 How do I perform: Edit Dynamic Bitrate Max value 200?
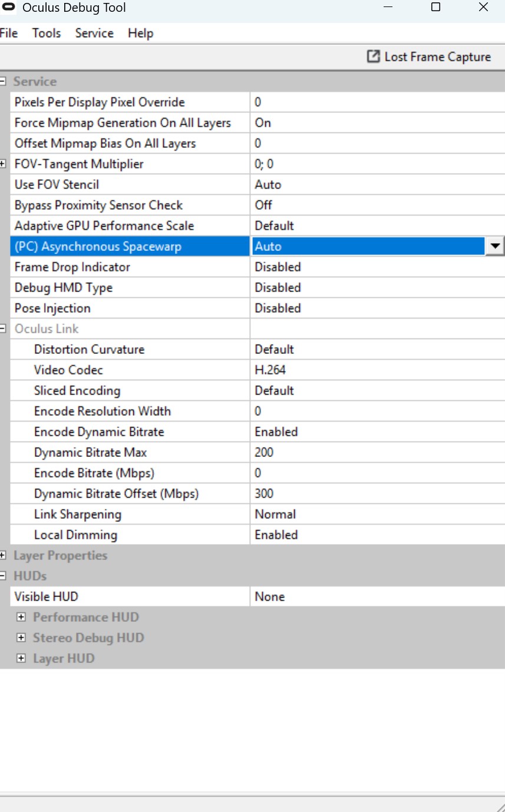(377, 452)
